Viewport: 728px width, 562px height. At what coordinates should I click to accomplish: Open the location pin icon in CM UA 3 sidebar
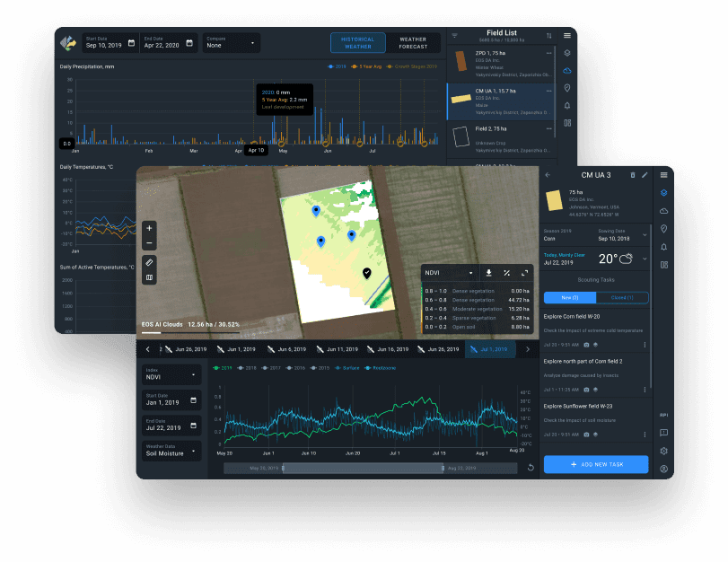point(664,229)
